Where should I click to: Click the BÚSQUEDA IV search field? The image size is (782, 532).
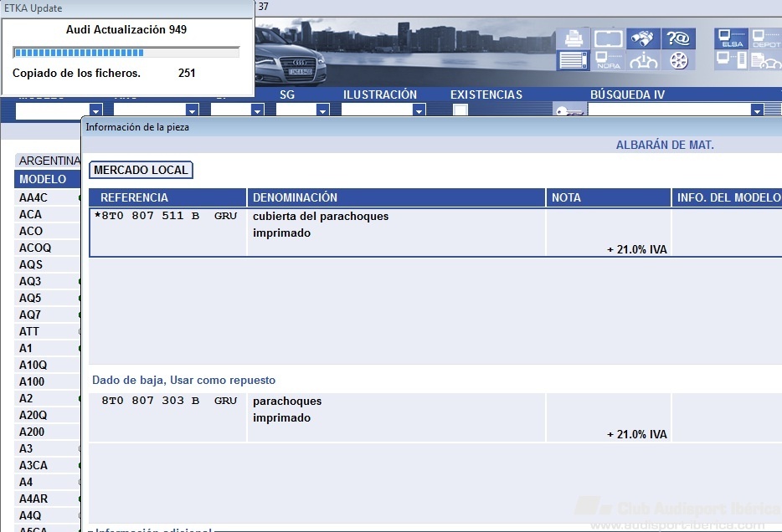point(669,110)
